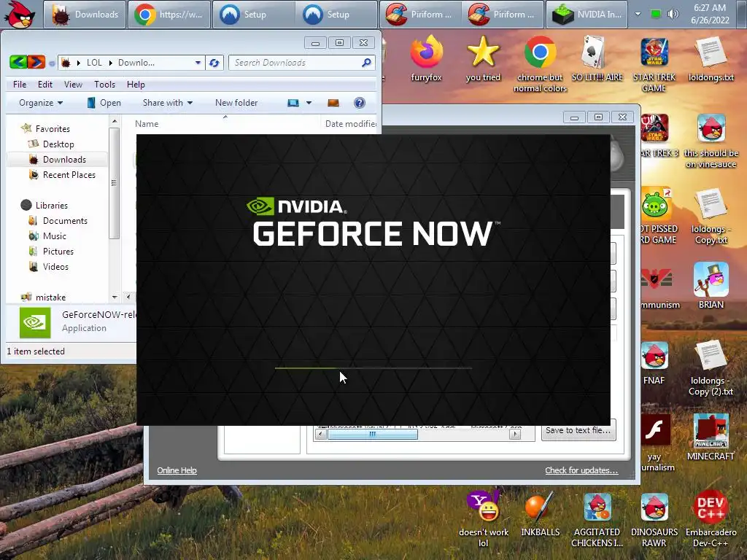This screenshot has height=560, width=747.
Task: Open second Piriform taskbar item
Action: (x=503, y=15)
